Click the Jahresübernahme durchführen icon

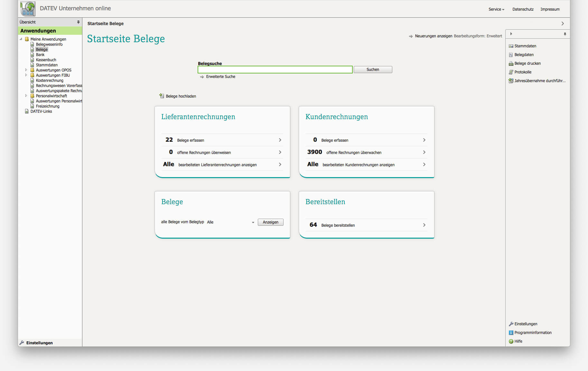point(511,81)
